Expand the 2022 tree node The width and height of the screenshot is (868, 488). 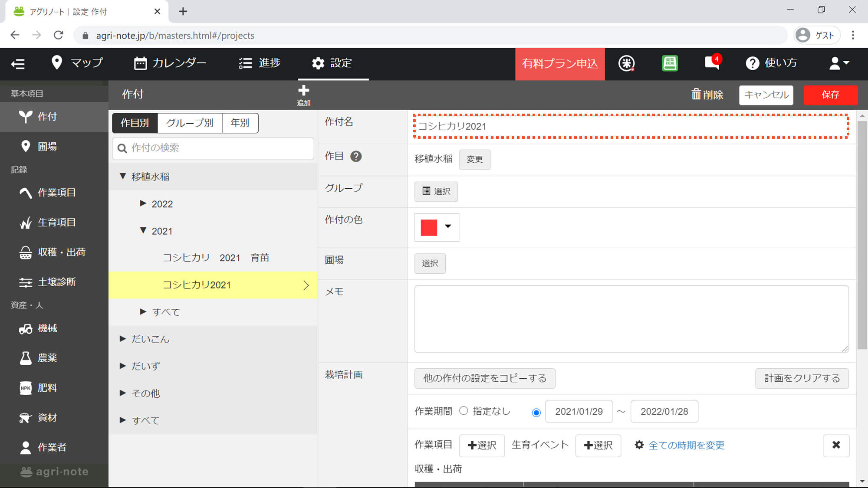(143, 203)
